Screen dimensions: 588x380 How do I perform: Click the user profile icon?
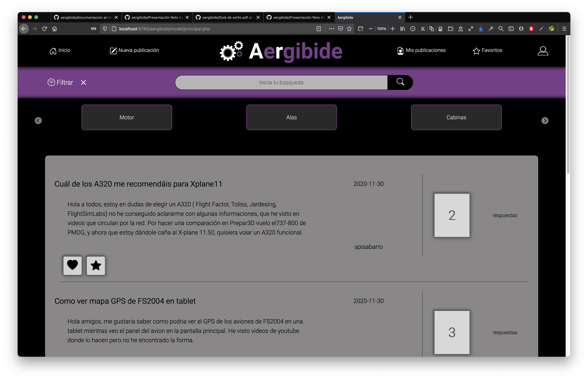click(x=543, y=51)
